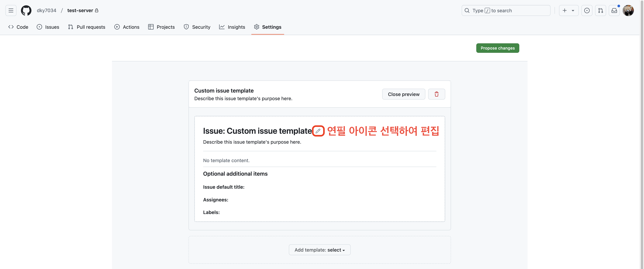
Task: Go to the Actions tab
Action: pyautogui.click(x=127, y=27)
